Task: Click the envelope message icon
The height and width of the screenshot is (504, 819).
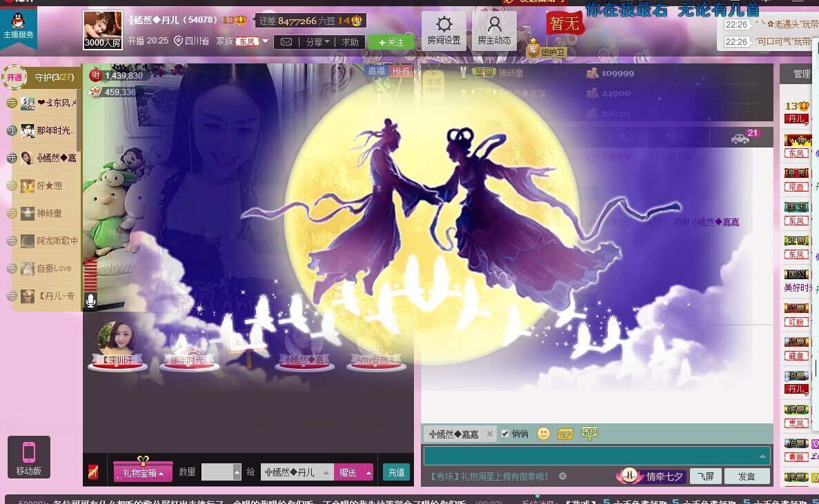Action: (x=286, y=42)
